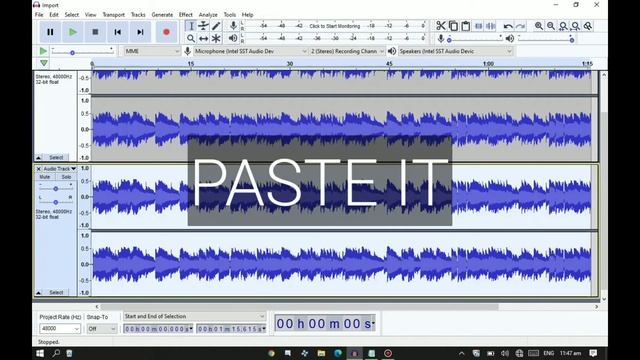Zoom in on the waveform
The image size is (640, 360).
point(539,26)
